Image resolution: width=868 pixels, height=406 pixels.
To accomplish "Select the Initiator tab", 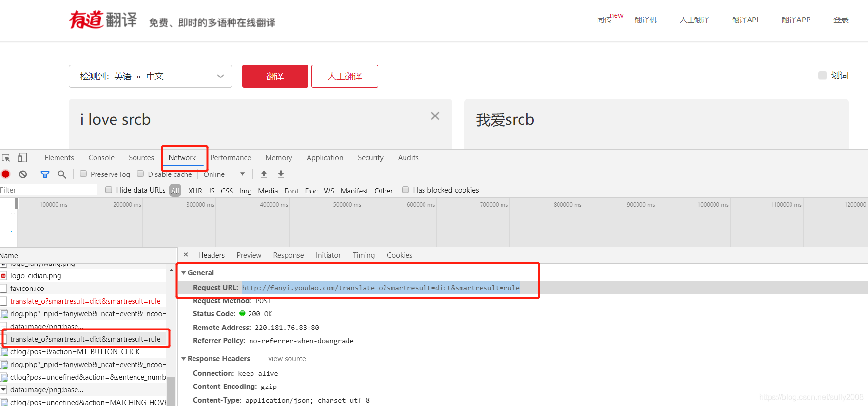I will coord(328,255).
